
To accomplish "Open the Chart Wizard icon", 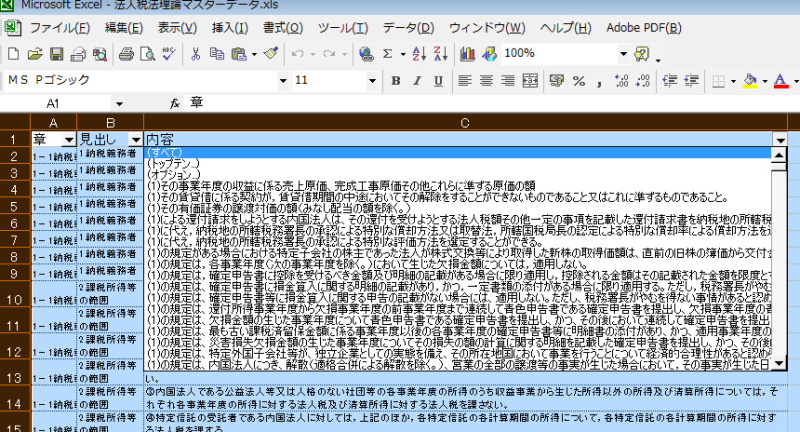I will 467,54.
